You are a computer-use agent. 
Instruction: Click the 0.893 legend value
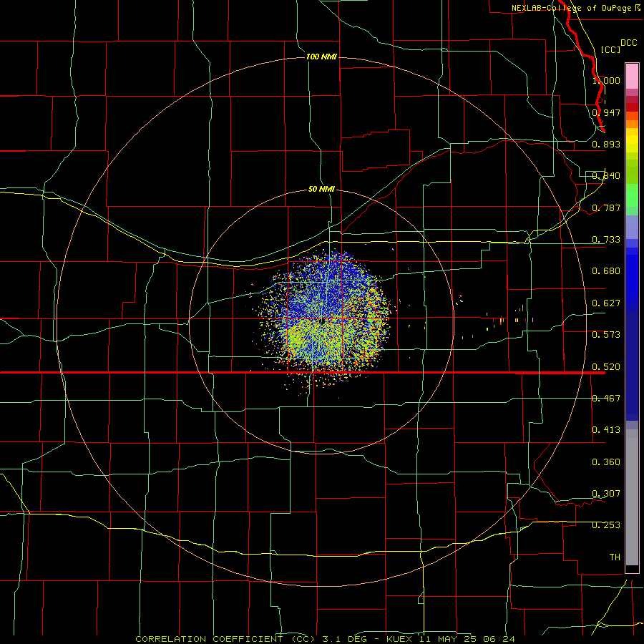(x=606, y=144)
